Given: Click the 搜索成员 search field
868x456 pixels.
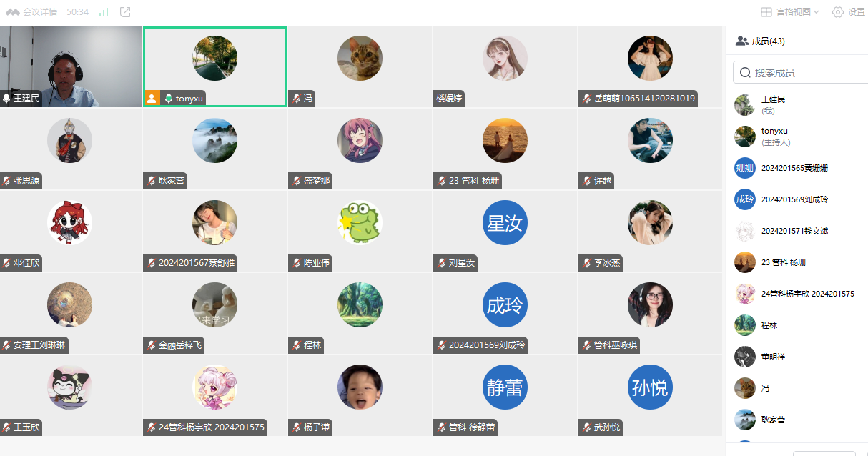Looking at the screenshot, I should 801,72.
